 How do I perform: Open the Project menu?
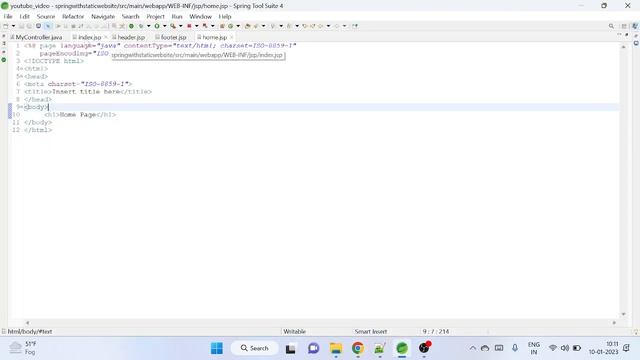point(156,16)
